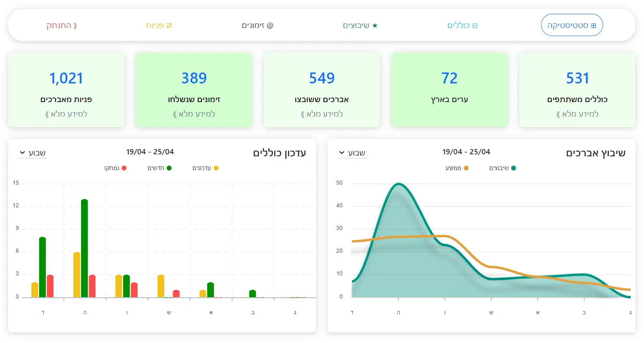Viewport: 644px width, 343px height.
Task: Toggle the חדשים series in legend
Action: [x=160, y=168]
